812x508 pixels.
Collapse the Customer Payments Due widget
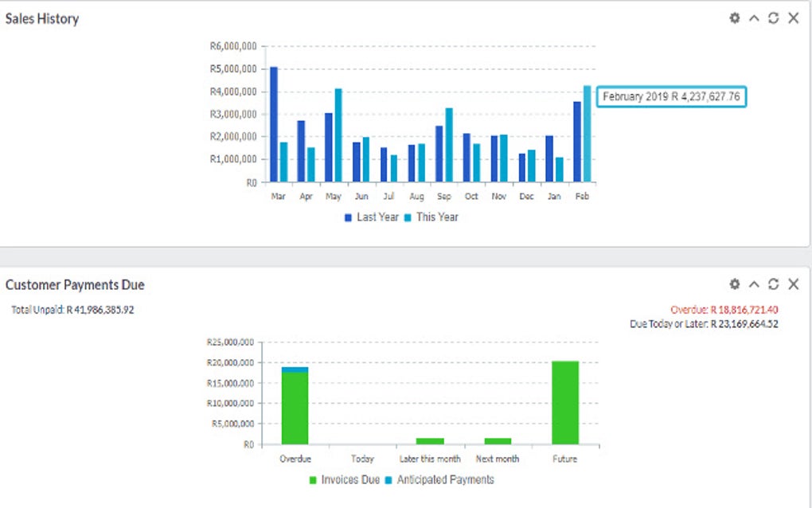(753, 283)
